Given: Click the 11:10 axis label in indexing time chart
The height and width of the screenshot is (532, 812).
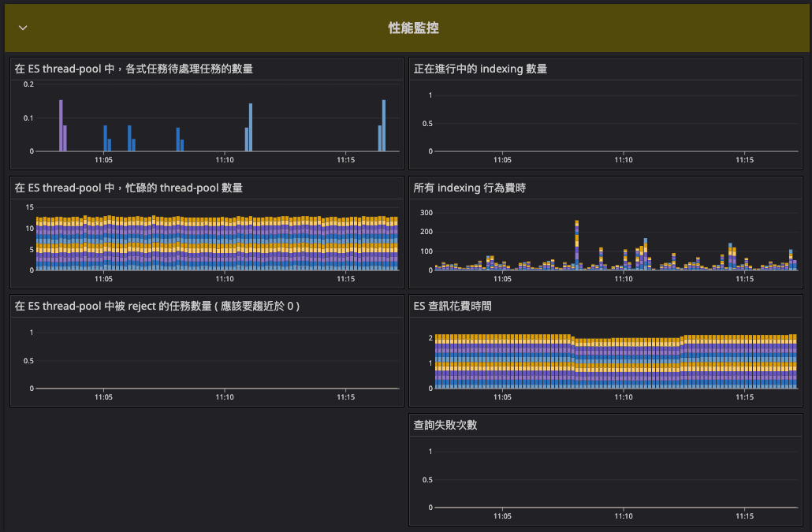Looking at the screenshot, I should pos(624,278).
